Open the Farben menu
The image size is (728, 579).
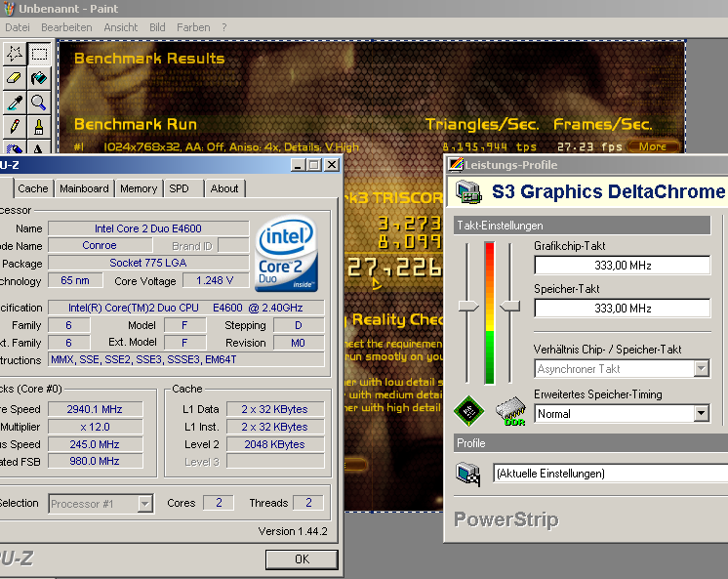[193, 27]
